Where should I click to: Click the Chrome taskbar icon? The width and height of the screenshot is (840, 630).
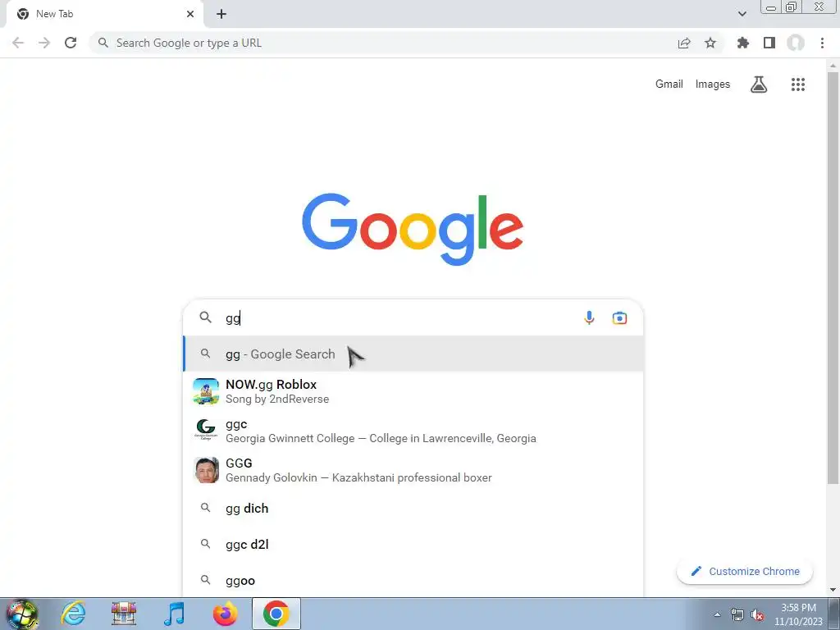[276, 614]
